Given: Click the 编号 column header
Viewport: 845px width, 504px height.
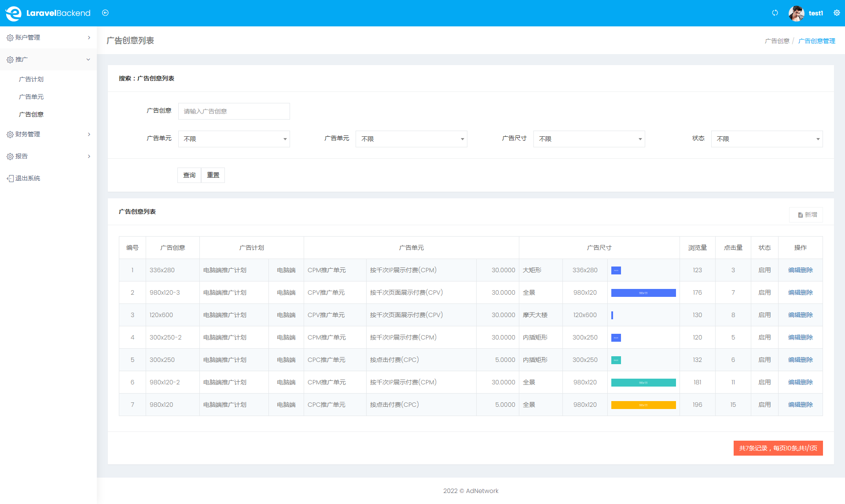Looking at the screenshot, I should pos(132,248).
